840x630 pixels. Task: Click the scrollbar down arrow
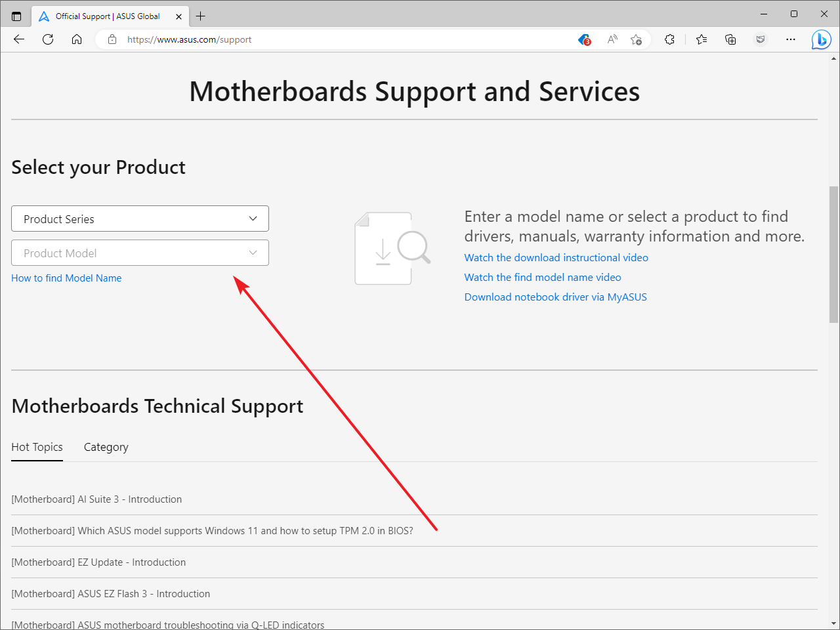[834, 623]
